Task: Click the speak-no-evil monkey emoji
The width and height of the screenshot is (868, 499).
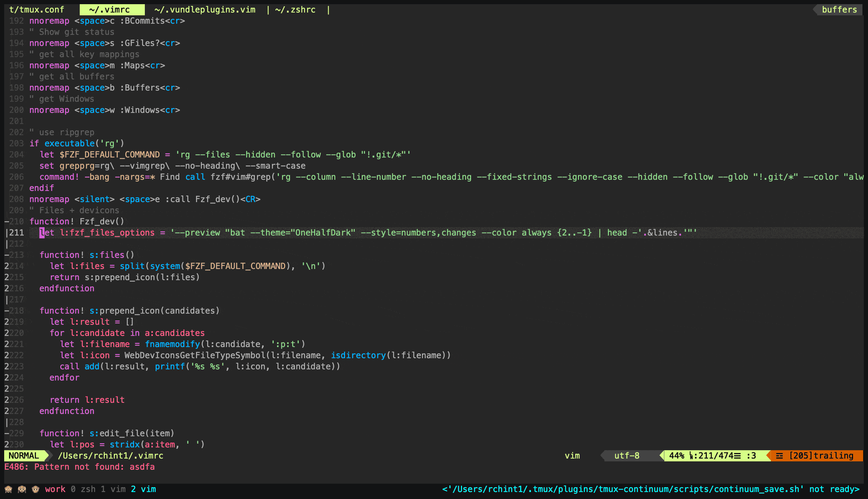Action: coord(36,489)
